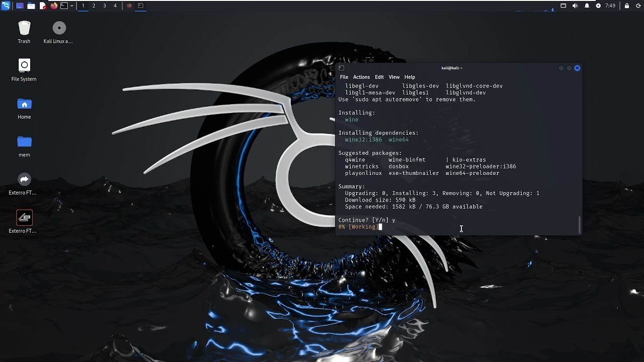Click the 'Upgrading: 0, Installing: 3' summary line
Image resolution: width=644 pixels, height=362 pixels.
click(442, 193)
